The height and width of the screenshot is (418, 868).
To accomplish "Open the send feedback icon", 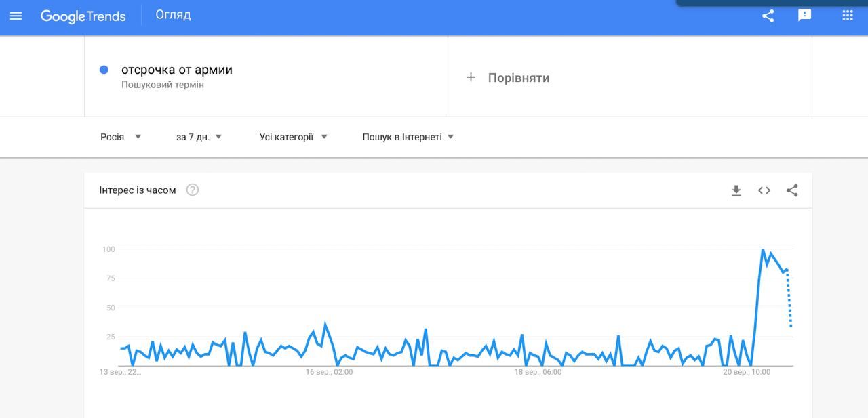I will point(805,16).
